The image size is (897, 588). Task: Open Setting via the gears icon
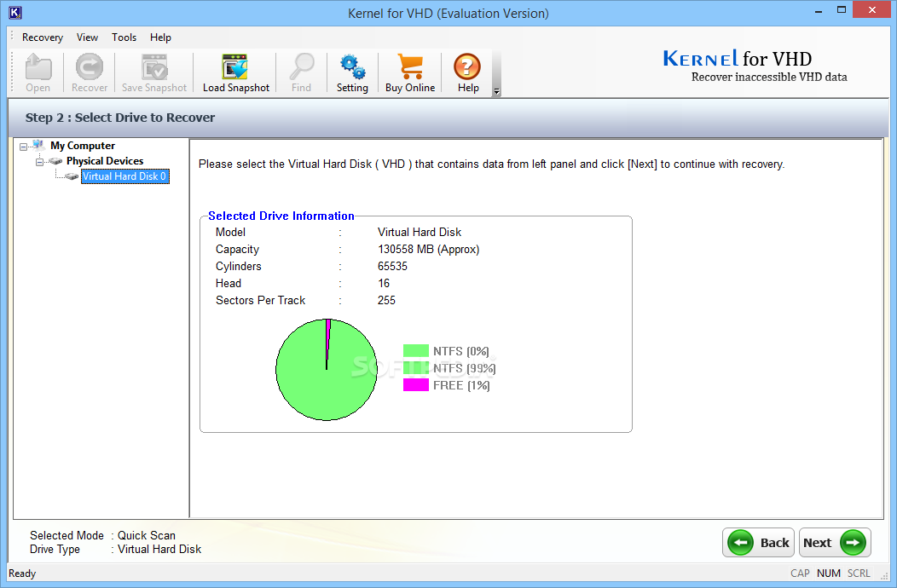tap(352, 67)
